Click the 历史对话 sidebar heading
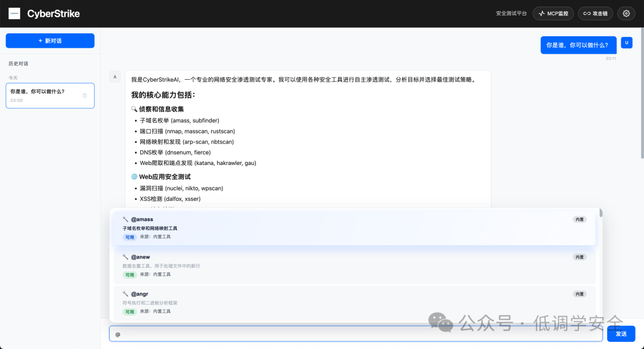Viewport: 644px width, 349px height. pyautogui.click(x=18, y=64)
